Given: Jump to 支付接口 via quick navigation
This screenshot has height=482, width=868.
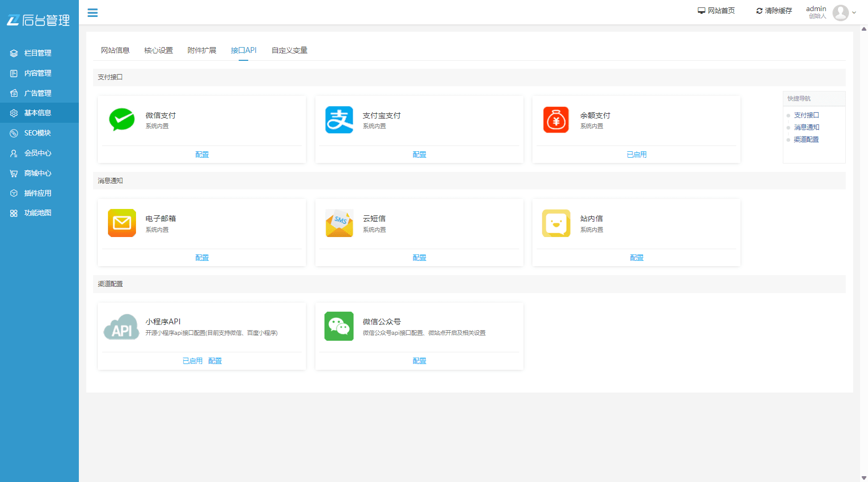Looking at the screenshot, I should [x=806, y=115].
